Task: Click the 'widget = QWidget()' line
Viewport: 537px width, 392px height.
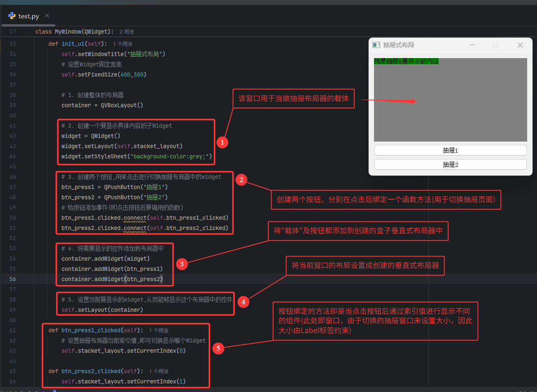Action: (x=91, y=136)
